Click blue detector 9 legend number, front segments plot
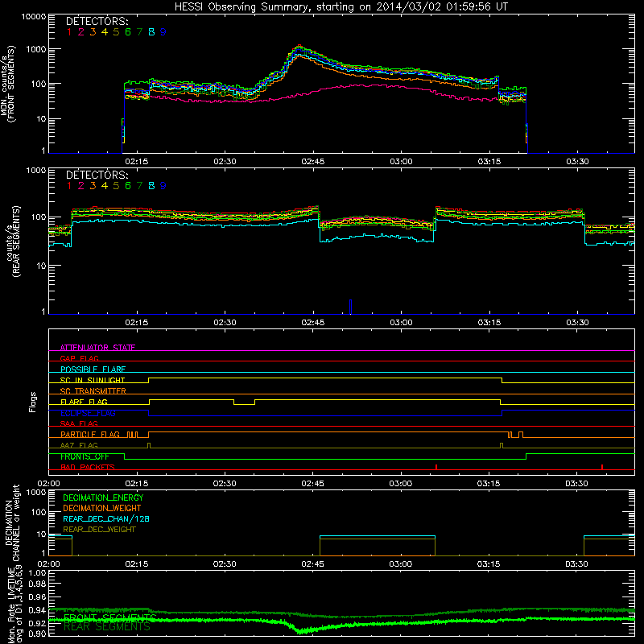The image size is (644, 644). coord(163,32)
